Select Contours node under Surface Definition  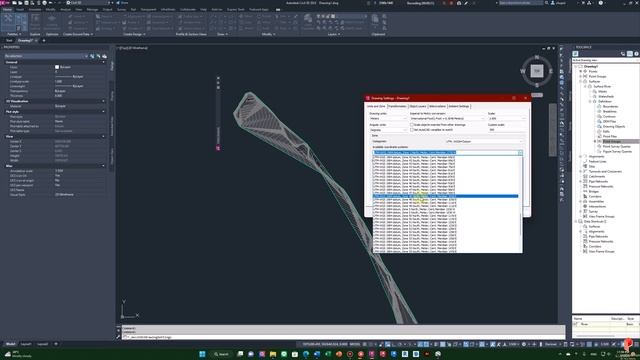609,116
